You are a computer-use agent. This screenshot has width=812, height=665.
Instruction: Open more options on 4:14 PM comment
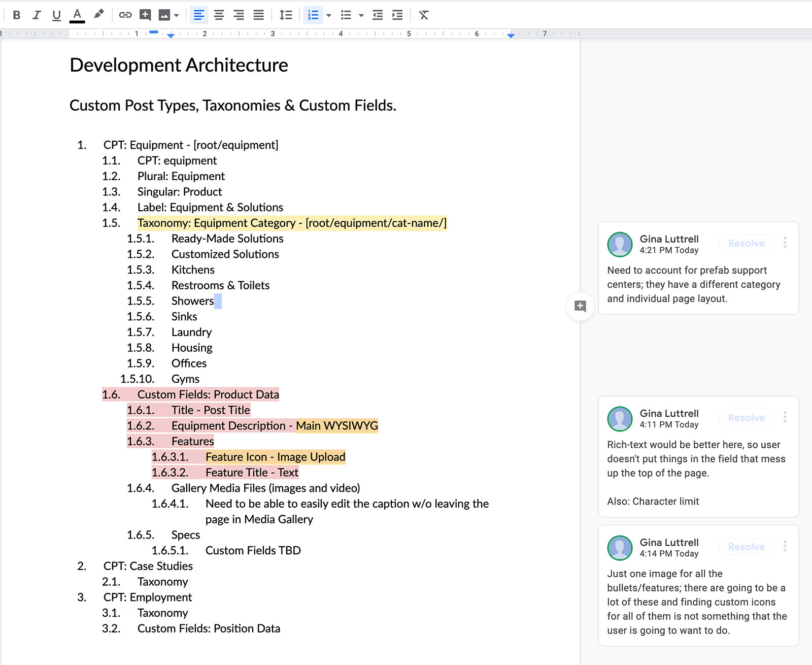coord(785,546)
